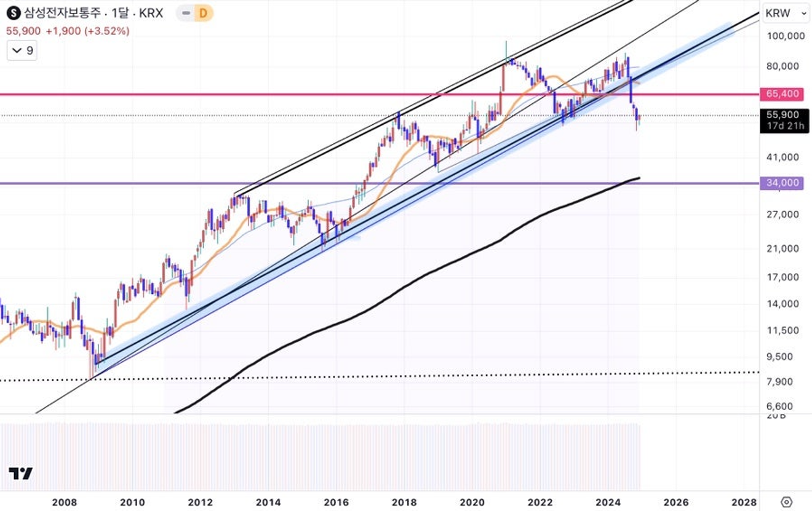The image size is (812, 511).
Task: Click the 2028 label on time axis
Action: pyautogui.click(x=744, y=502)
